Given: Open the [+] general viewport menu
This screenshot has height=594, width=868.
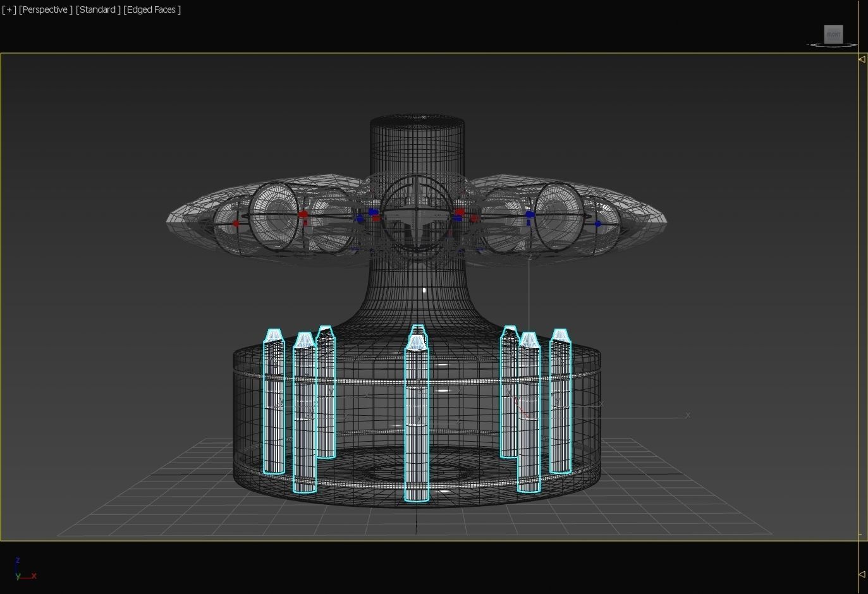Looking at the screenshot, I should click(x=9, y=9).
